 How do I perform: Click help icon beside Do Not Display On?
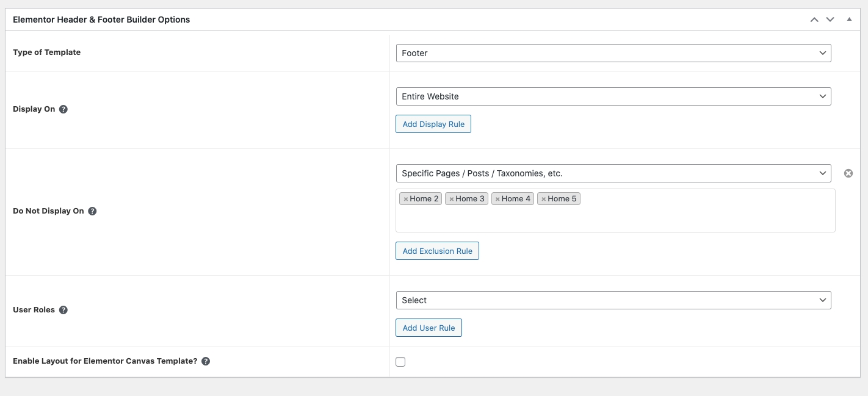[x=92, y=211]
